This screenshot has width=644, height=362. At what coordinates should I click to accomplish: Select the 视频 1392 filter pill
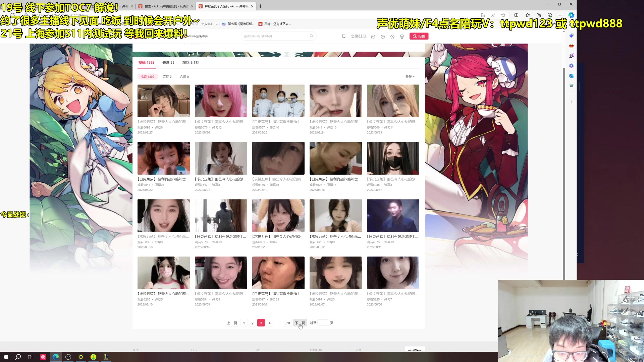(x=147, y=77)
